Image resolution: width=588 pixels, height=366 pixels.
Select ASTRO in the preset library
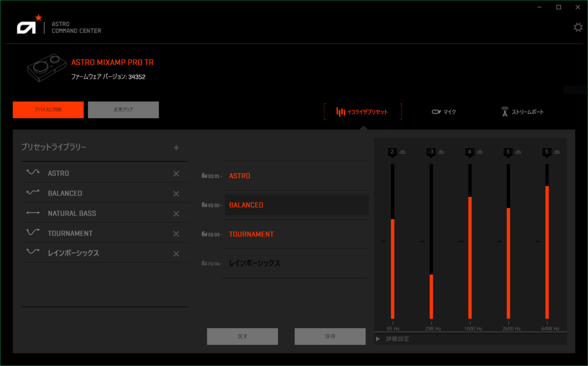pyautogui.click(x=58, y=173)
